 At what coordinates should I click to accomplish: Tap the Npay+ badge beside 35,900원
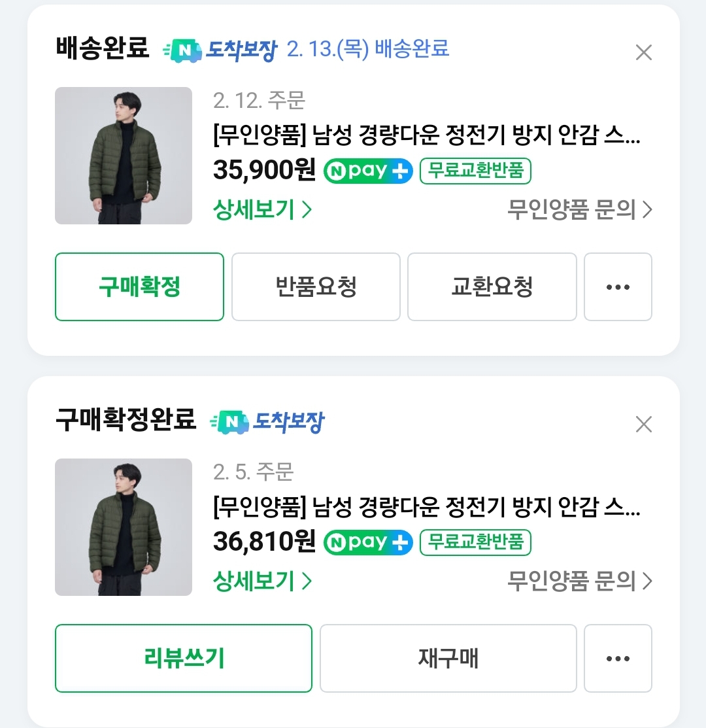point(369,171)
